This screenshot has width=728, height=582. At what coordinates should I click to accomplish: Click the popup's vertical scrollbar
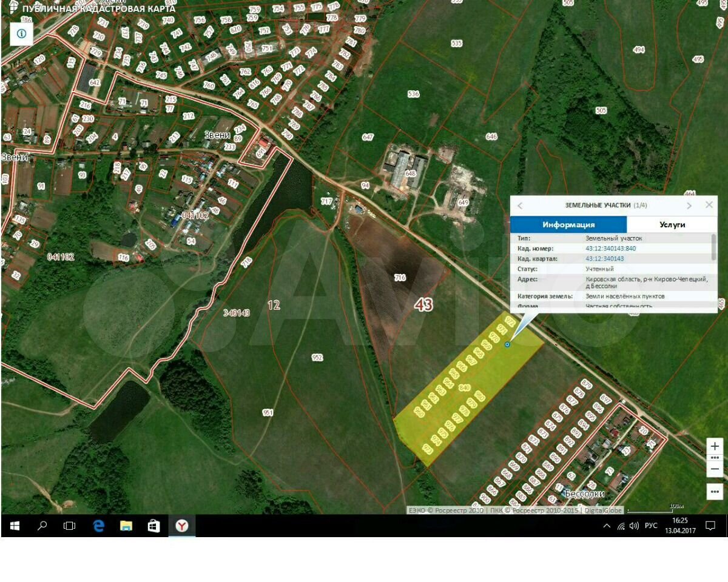pos(713,247)
